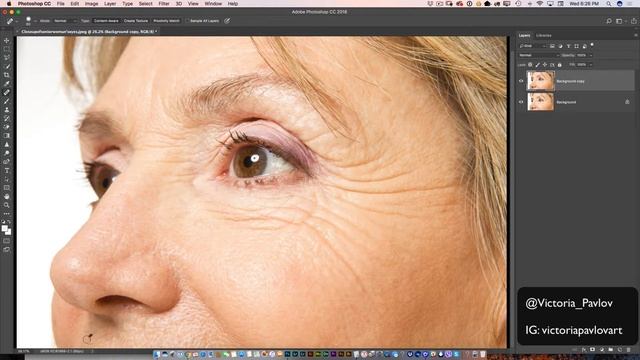Toggle prevent artboard auto-nesting lock
This screenshot has width=640, height=360.
point(552,64)
